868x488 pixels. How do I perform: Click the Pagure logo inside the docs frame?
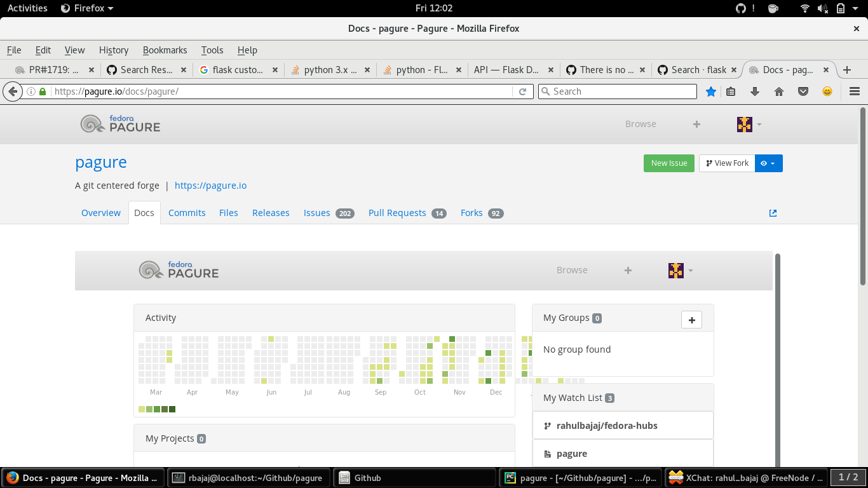point(179,270)
